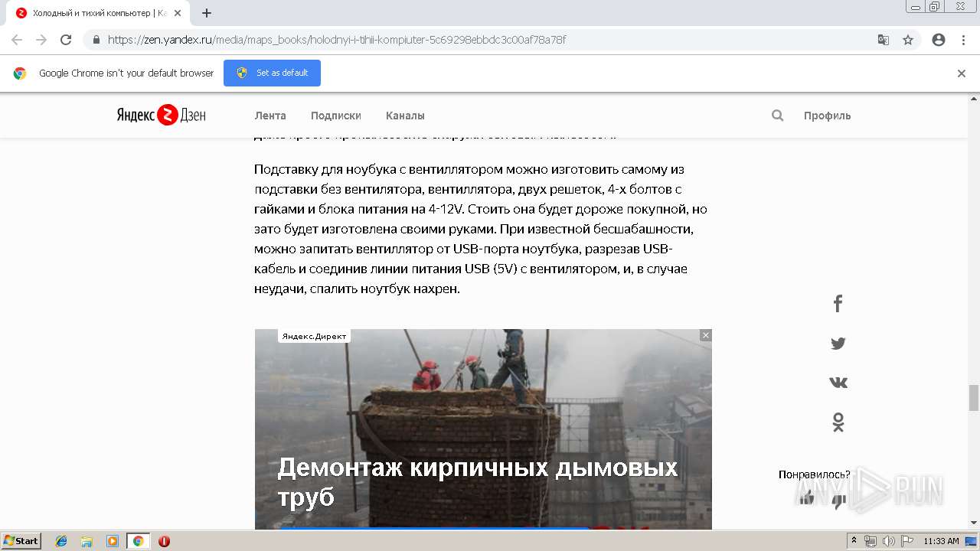
Task: Select the Холодный и тихий компьютер tab
Action: (x=98, y=13)
